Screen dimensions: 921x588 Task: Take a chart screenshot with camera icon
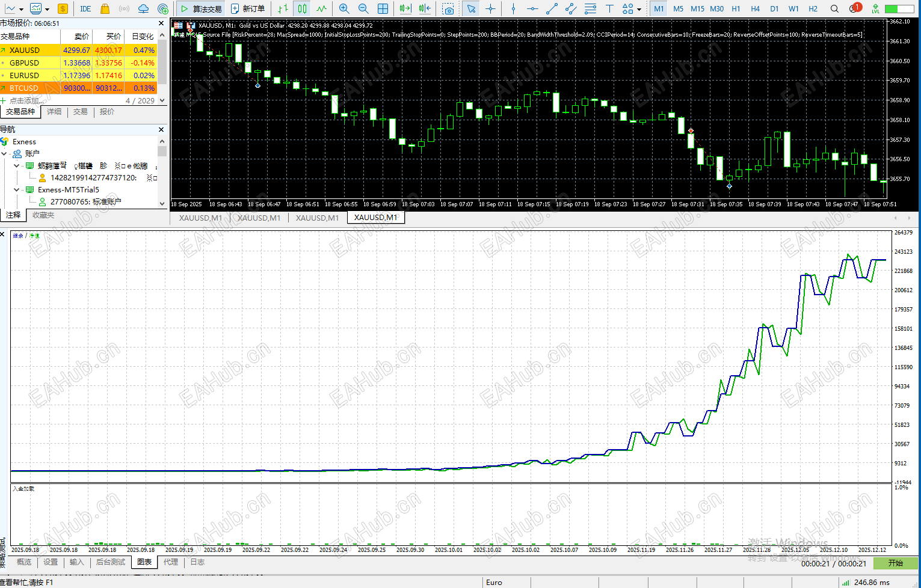click(448, 8)
